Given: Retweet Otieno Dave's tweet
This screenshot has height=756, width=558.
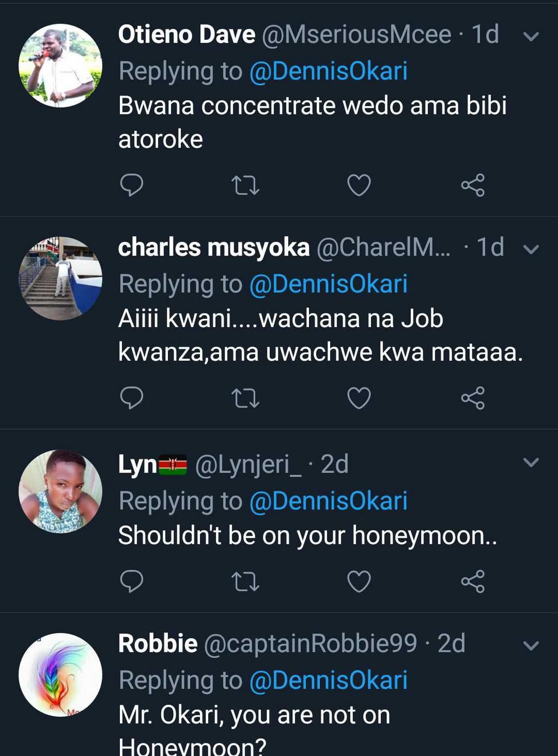Looking at the screenshot, I should click(245, 185).
